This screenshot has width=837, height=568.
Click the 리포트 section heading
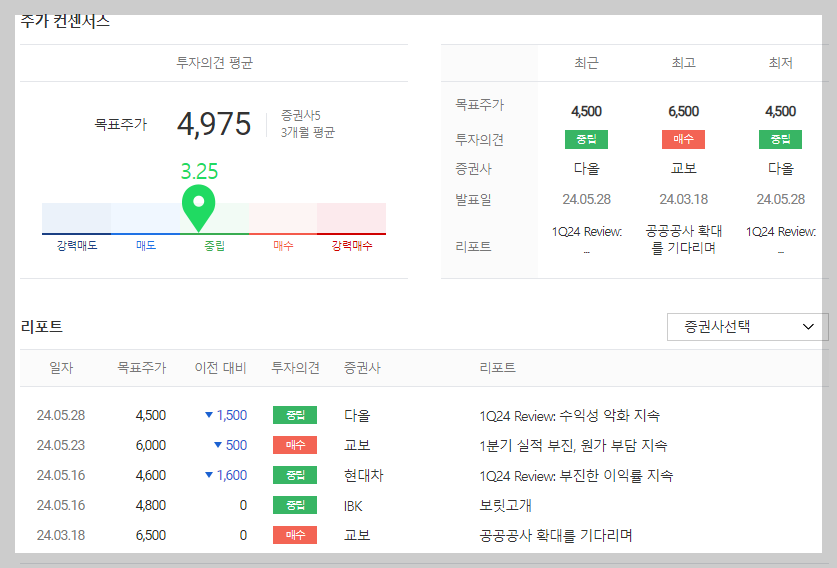[x=42, y=326]
